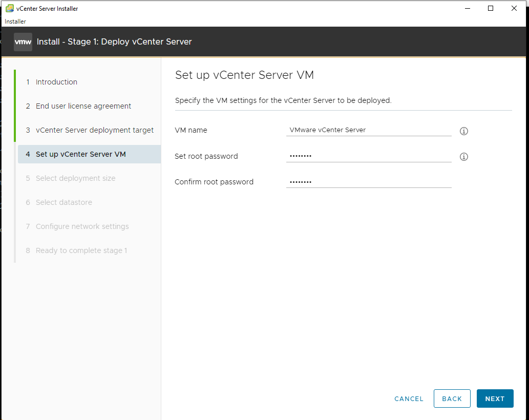The height and width of the screenshot is (420, 529).
Task: Select datastore step in sidebar
Action: pyautogui.click(x=64, y=202)
